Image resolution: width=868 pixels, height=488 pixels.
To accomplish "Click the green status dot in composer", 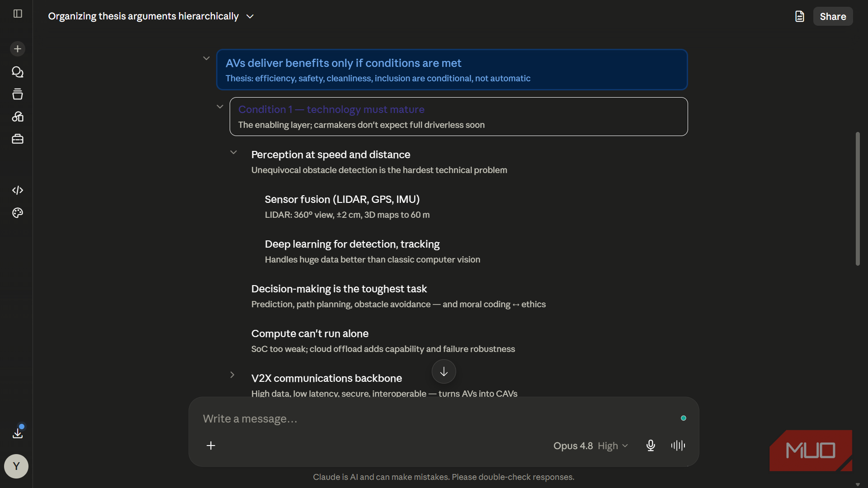I will (684, 418).
